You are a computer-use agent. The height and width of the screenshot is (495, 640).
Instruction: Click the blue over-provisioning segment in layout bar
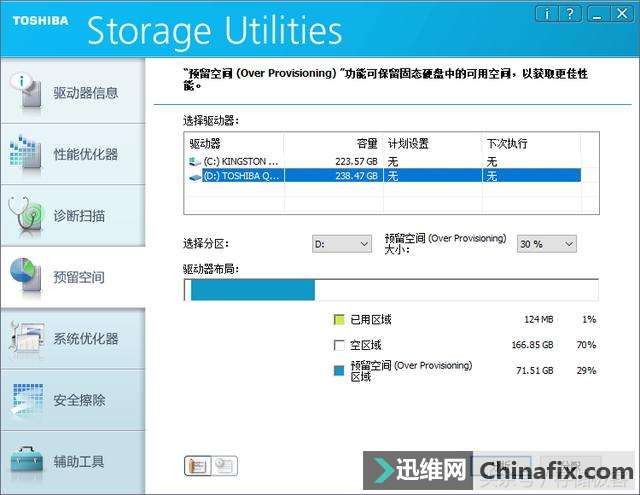pos(253,290)
